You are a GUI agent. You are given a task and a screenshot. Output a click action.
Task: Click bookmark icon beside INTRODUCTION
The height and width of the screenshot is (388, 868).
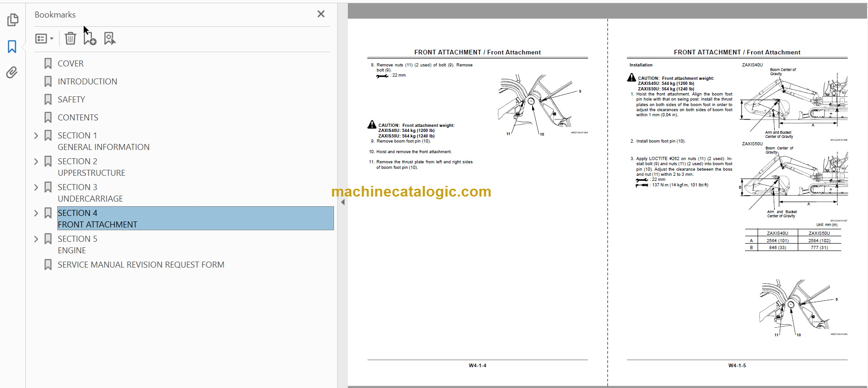coord(48,82)
